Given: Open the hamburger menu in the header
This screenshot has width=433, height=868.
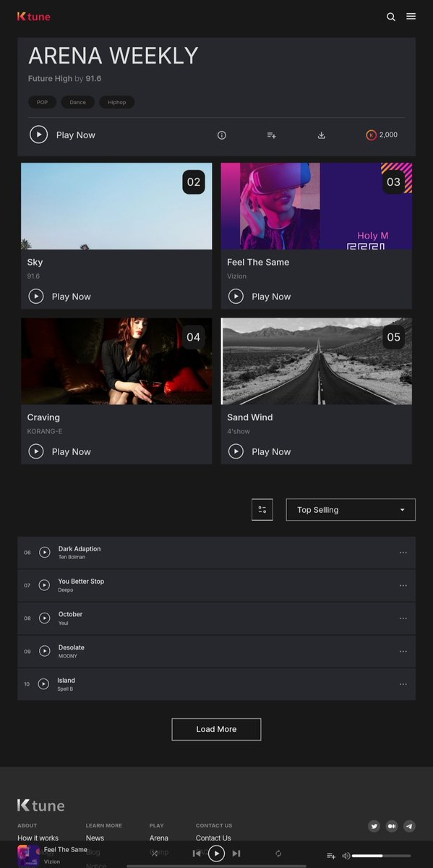Looking at the screenshot, I should [411, 16].
